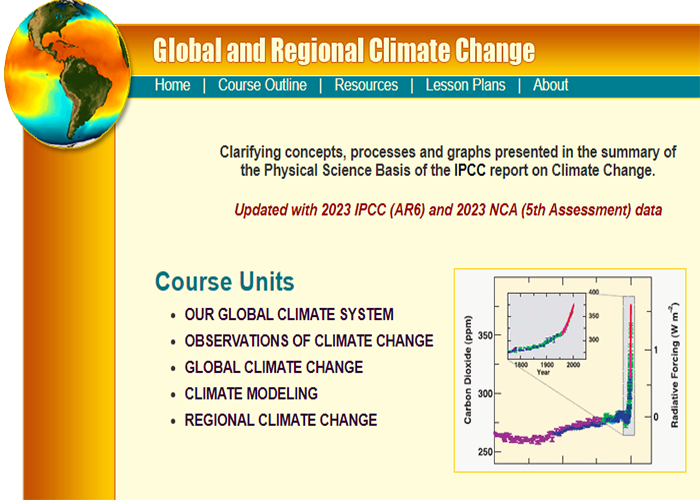Open the Observations of Climate Change unit
700x500 pixels.
click(309, 341)
